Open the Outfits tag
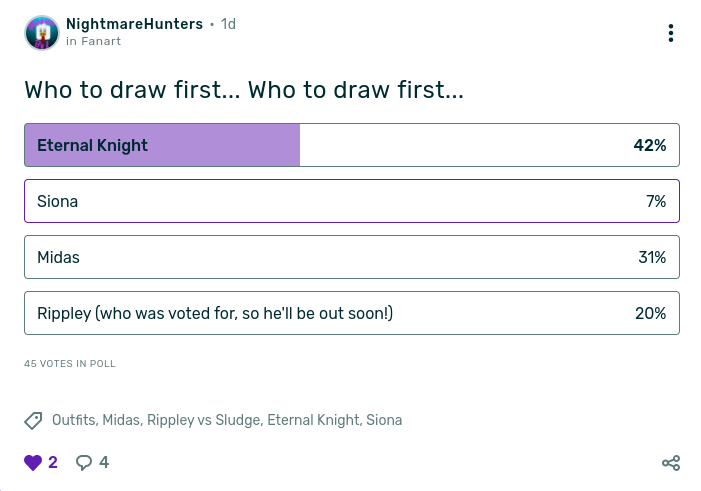Image resolution: width=701 pixels, height=491 pixels. click(x=74, y=420)
